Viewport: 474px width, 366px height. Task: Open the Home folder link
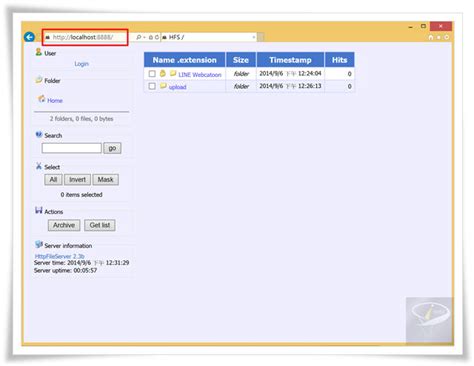point(55,100)
